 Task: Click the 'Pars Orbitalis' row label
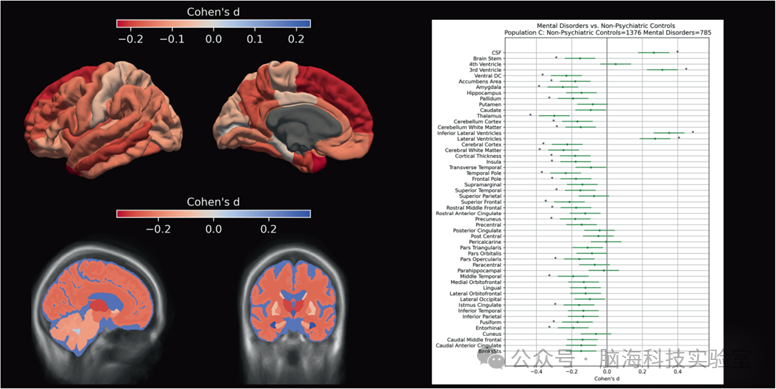(x=484, y=254)
